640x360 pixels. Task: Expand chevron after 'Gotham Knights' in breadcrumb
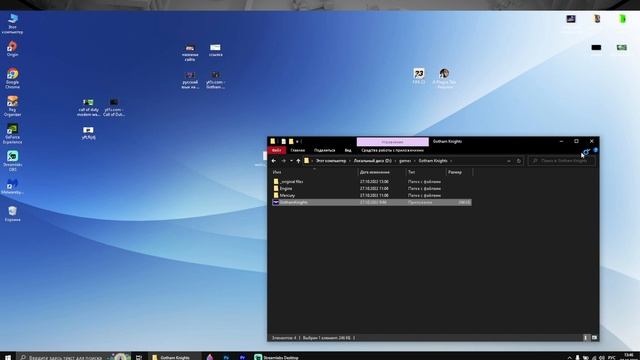point(451,161)
